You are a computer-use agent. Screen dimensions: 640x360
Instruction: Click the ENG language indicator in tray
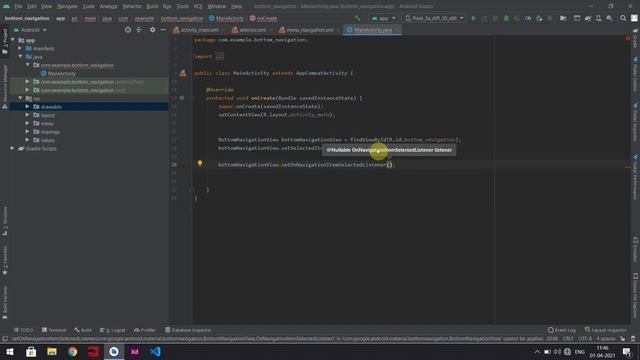click(580, 352)
